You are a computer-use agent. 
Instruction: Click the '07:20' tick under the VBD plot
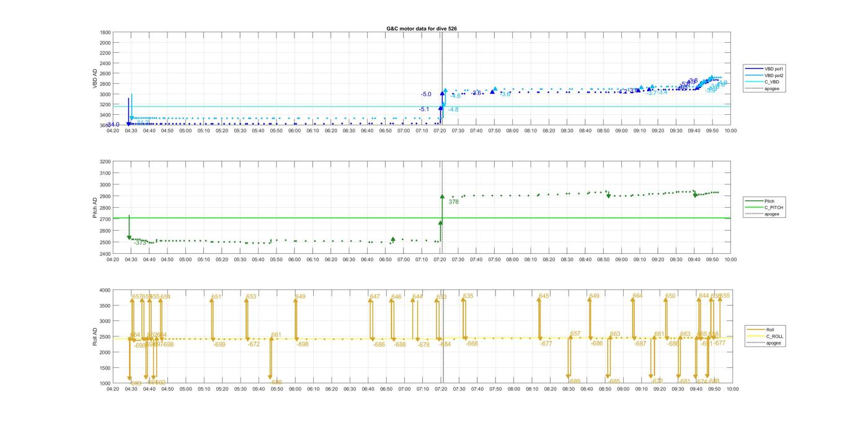440,131
